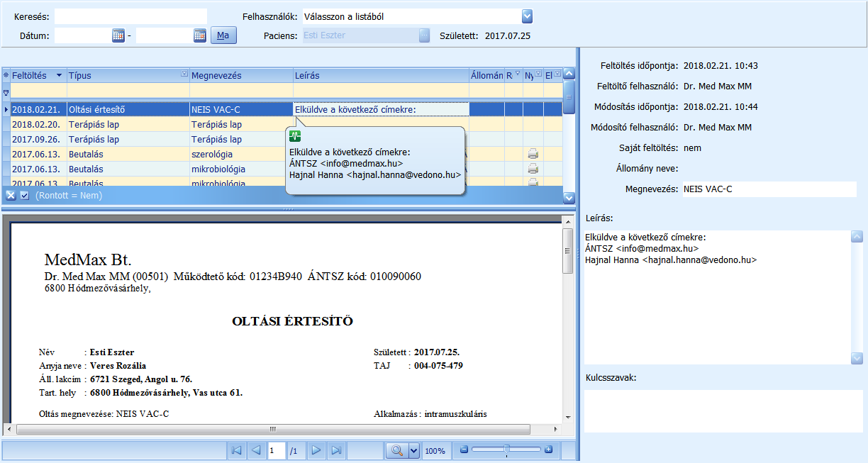Image resolution: width=868 pixels, height=463 pixels.
Task: Open the start date calendar picker
Action: pos(118,35)
